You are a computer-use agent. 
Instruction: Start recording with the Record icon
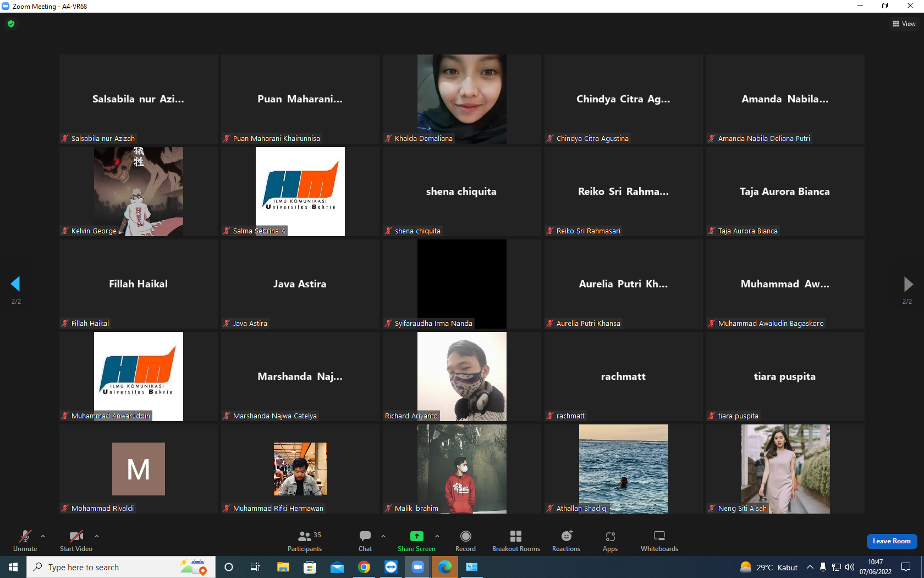[x=465, y=541]
